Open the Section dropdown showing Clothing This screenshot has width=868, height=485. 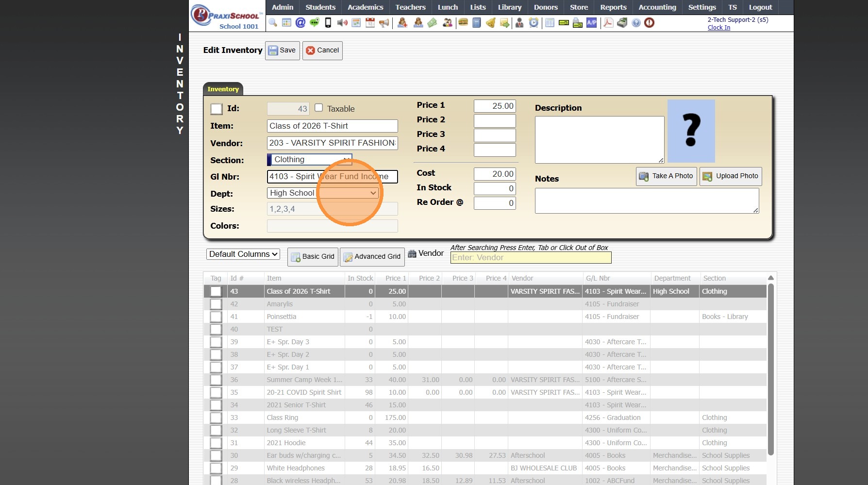310,160
